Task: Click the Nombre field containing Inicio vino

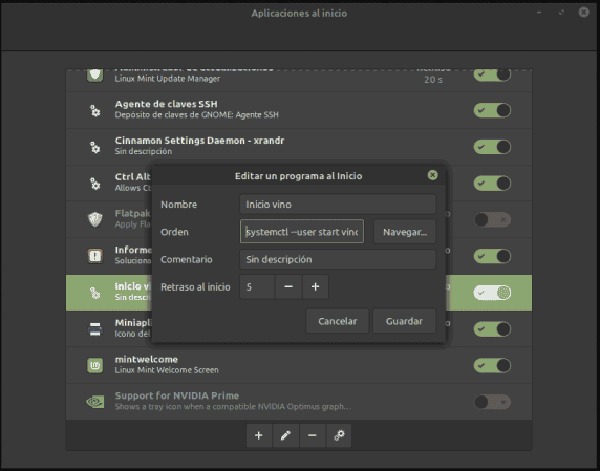Action: 338,204
